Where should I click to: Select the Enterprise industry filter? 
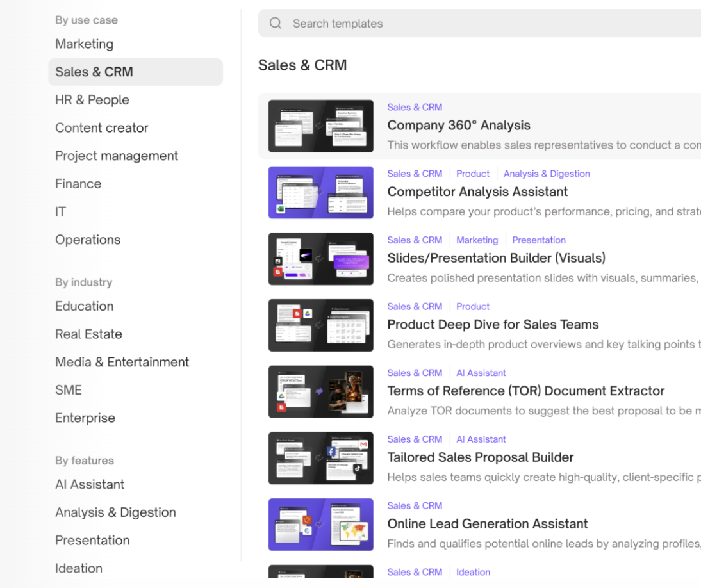85,418
